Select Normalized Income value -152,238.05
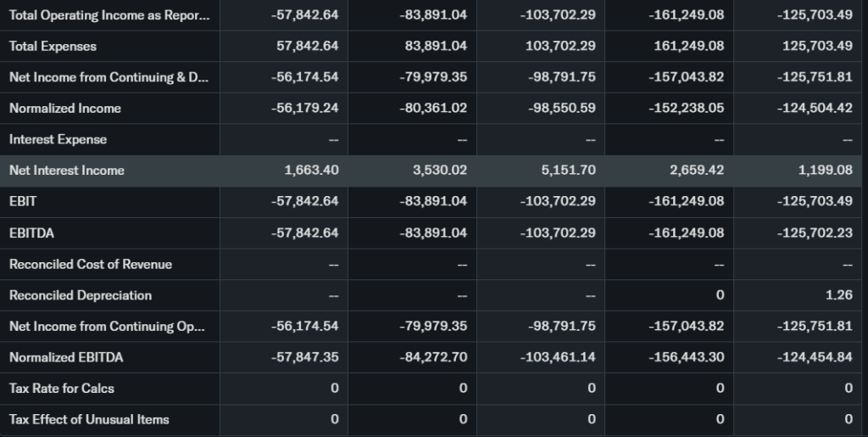Image resolution: width=868 pixels, height=437 pixels. 686,108
